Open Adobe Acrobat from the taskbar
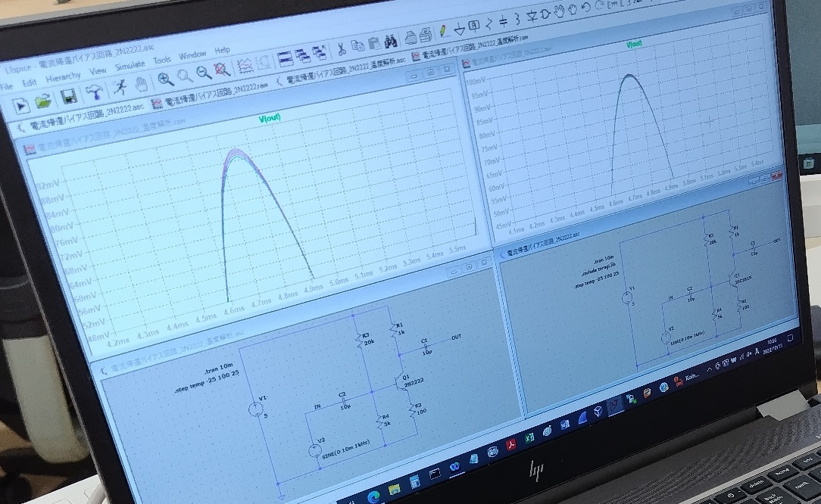The height and width of the screenshot is (504, 821). tap(510, 446)
